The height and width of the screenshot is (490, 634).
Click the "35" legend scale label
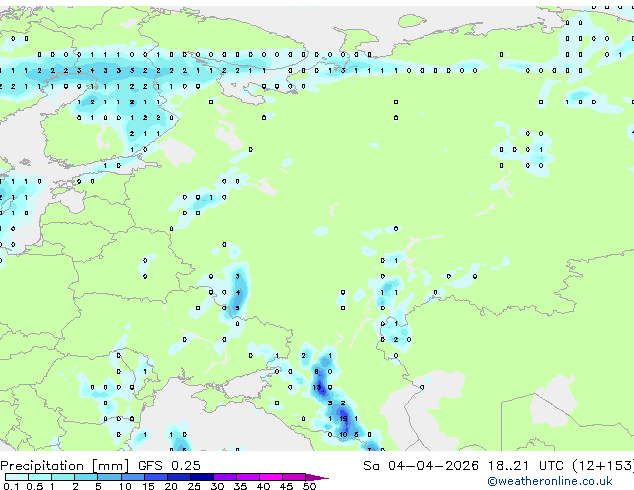click(x=240, y=486)
